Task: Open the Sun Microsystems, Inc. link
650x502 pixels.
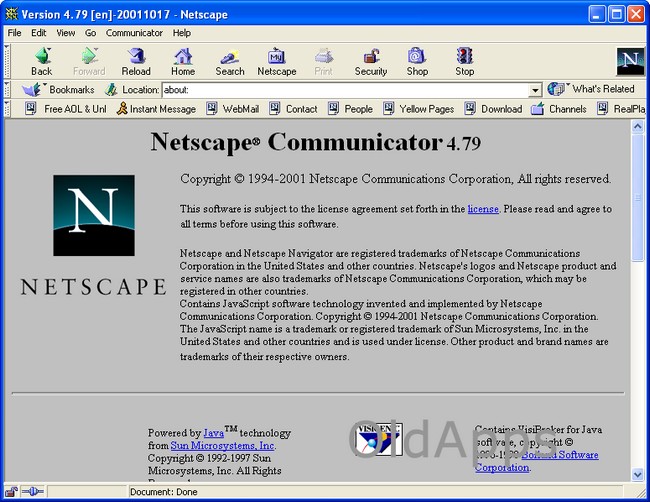Action: (222, 446)
